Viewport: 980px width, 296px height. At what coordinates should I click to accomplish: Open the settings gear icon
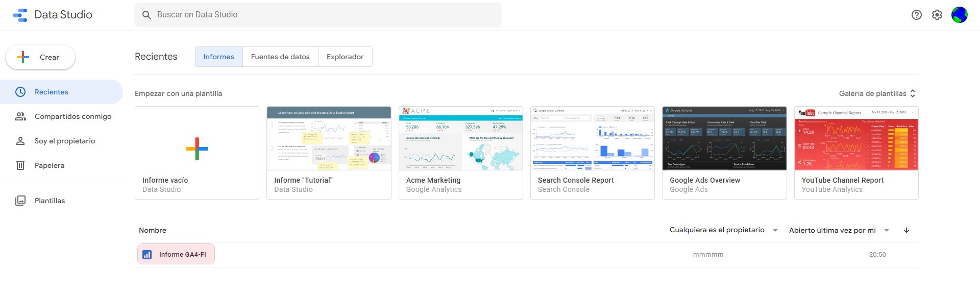coord(937,15)
